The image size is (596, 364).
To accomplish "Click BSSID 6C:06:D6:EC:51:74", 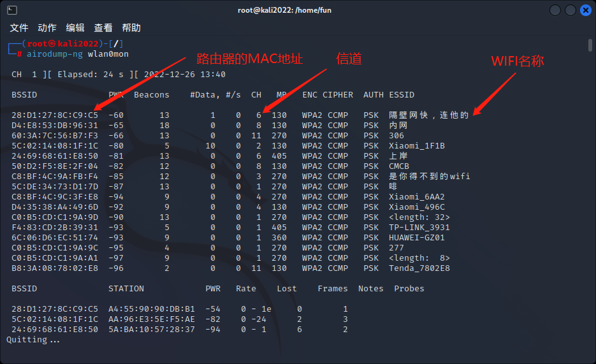I will pos(55,238).
